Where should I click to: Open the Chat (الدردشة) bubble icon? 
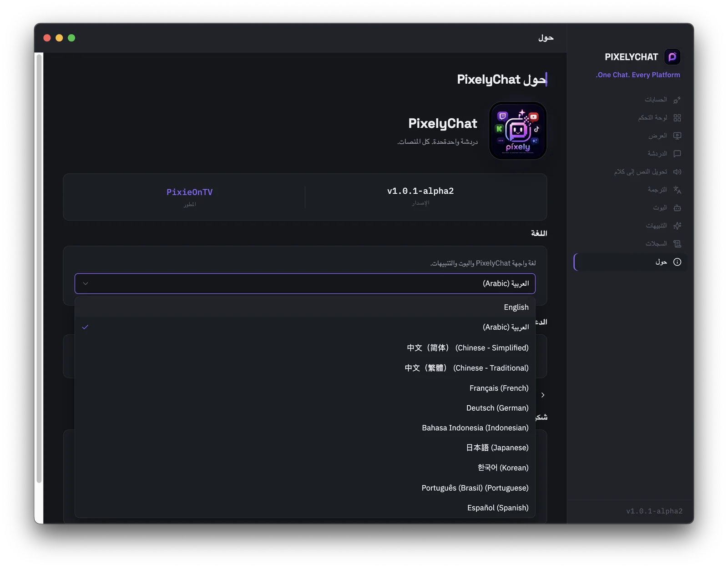677,154
